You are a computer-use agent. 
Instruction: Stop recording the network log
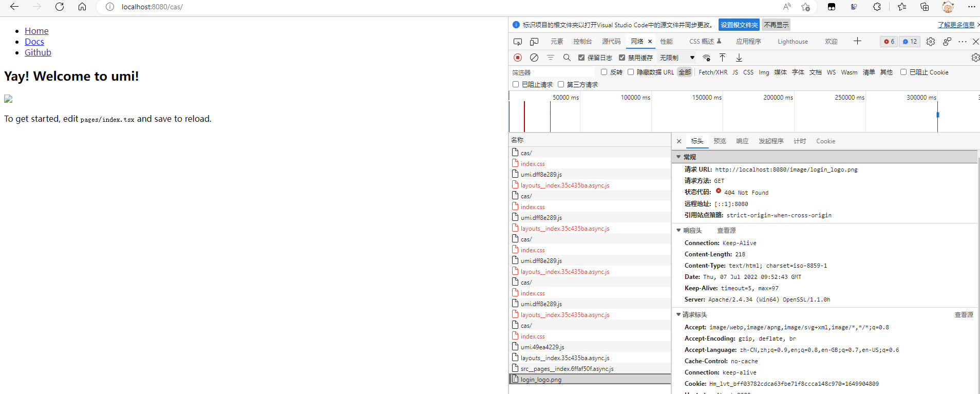click(x=518, y=58)
